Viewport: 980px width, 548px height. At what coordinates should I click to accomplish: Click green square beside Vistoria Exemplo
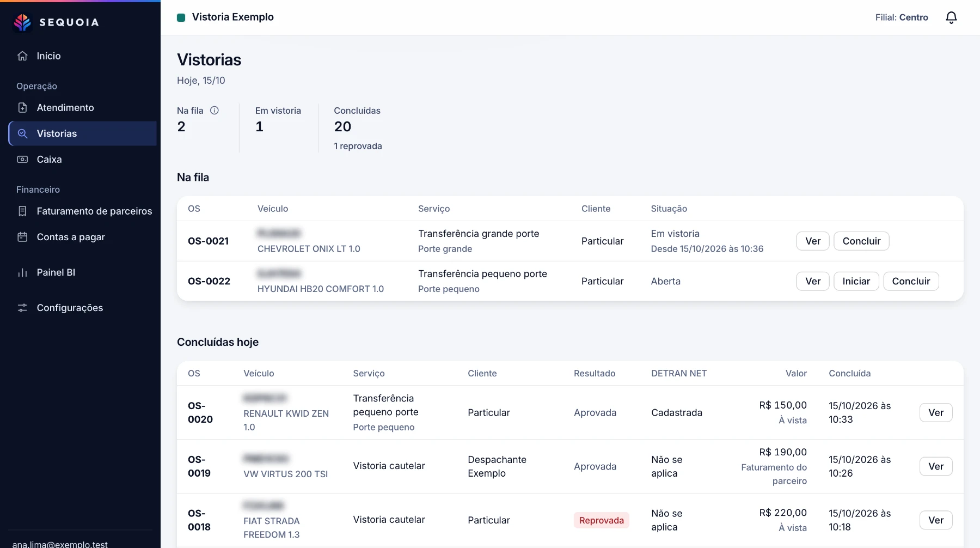181,17
